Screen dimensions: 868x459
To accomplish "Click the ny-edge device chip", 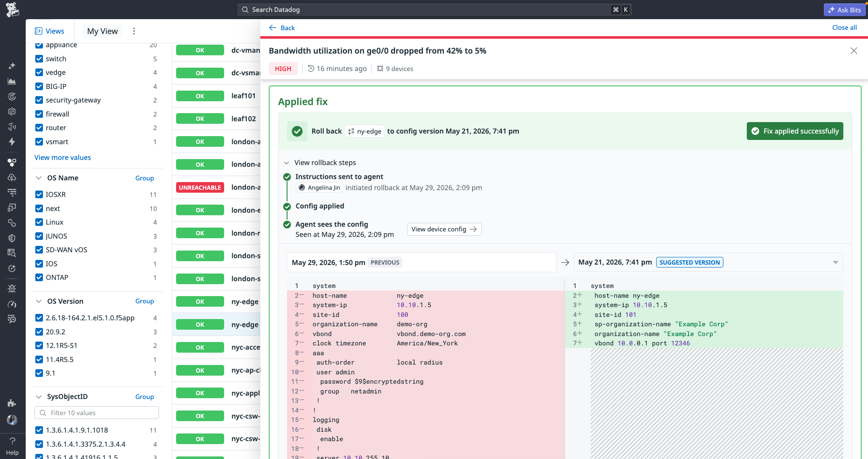I will click(x=364, y=131).
